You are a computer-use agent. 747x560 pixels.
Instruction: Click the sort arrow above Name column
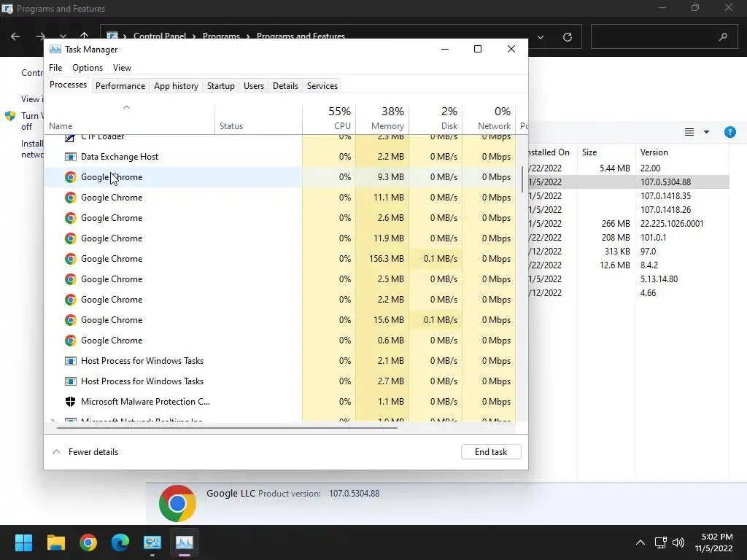coord(126,107)
